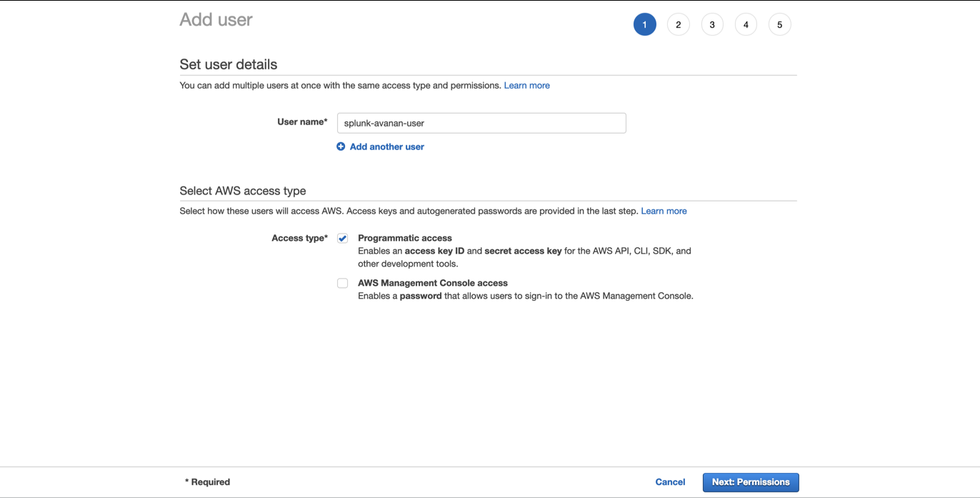
Task: Click the Cancel button
Action: (x=670, y=482)
